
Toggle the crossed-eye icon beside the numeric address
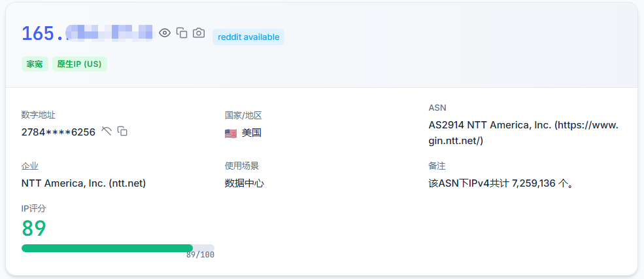click(107, 131)
